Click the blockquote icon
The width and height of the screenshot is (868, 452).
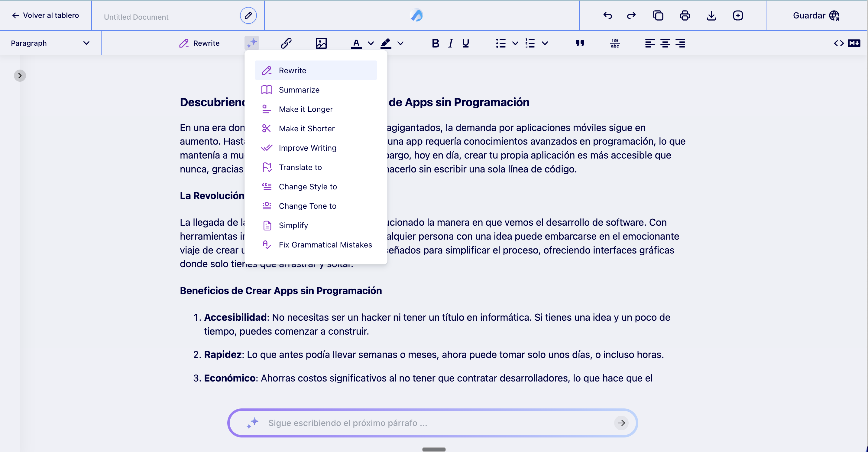580,43
